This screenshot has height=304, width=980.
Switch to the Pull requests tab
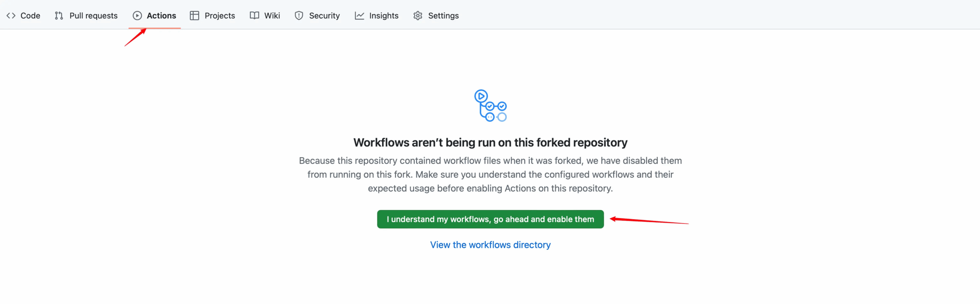click(93, 16)
